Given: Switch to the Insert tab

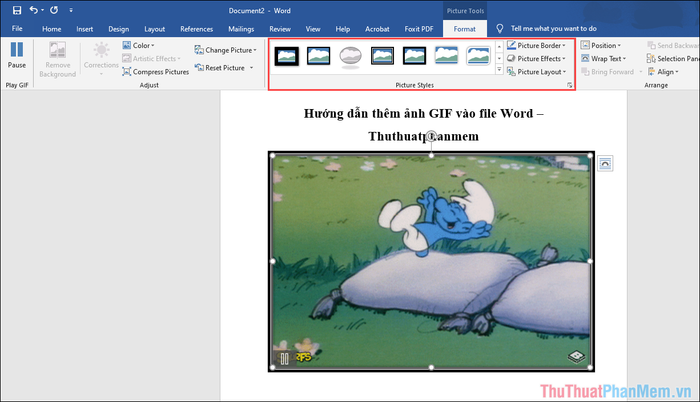Looking at the screenshot, I should point(84,29).
